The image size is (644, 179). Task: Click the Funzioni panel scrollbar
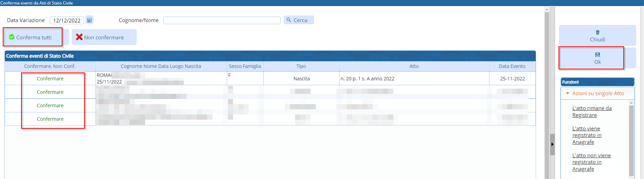coord(631,138)
